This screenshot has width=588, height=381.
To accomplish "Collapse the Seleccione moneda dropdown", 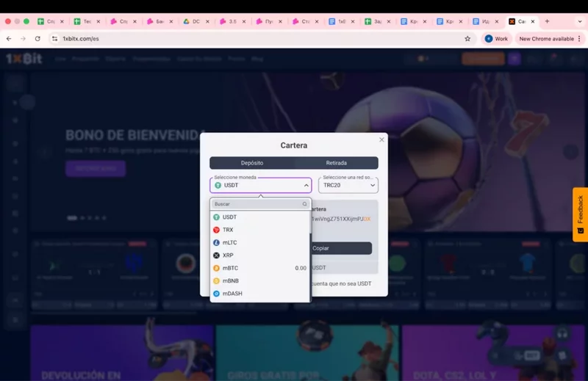I will click(306, 186).
